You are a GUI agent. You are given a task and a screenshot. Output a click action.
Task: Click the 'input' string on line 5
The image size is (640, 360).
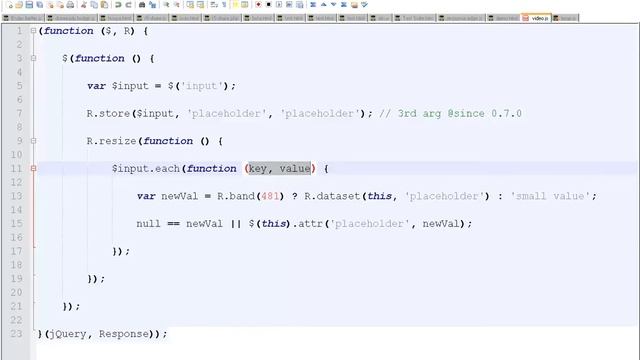click(x=202, y=86)
